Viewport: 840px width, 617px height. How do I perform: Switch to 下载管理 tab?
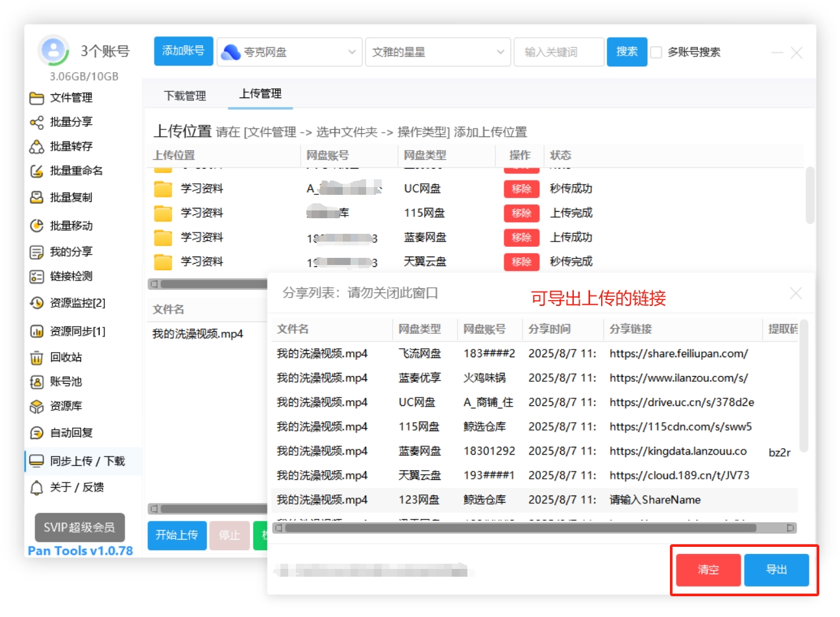(x=185, y=95)
